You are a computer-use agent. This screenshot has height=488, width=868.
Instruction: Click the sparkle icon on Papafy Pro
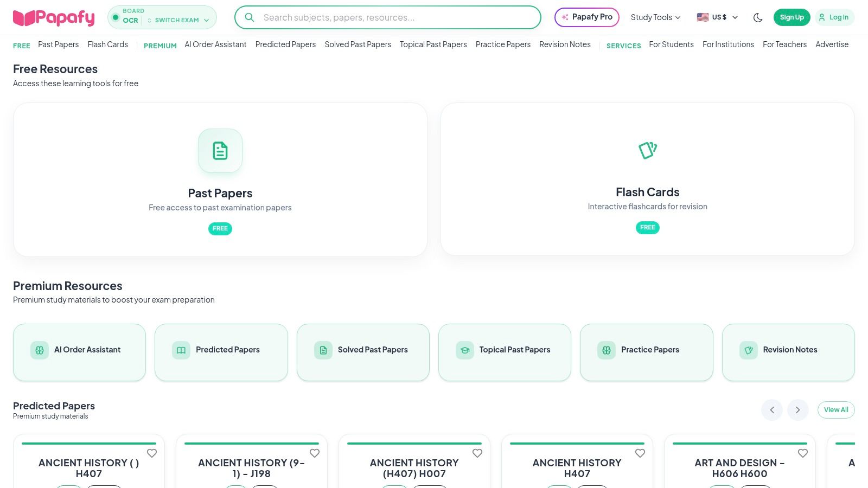[565, 17]
